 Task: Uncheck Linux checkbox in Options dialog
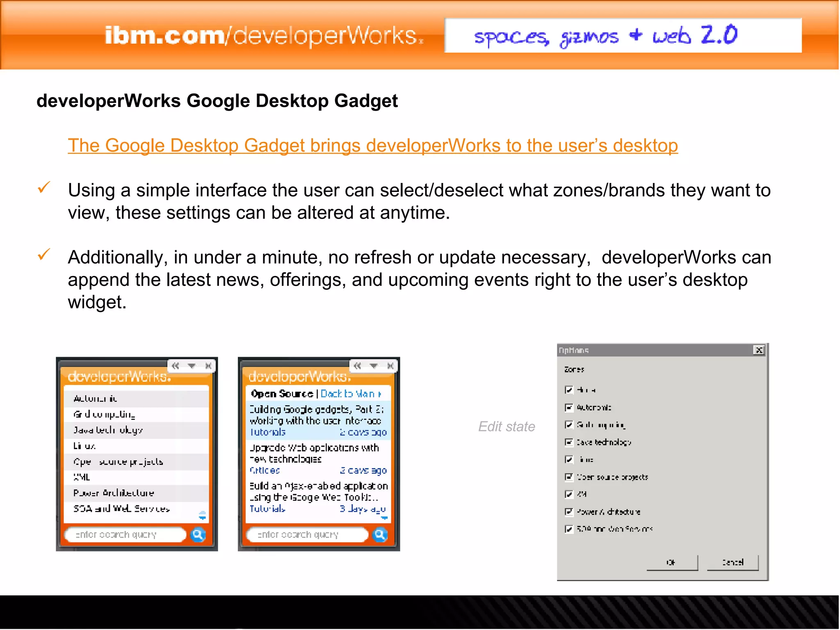click(568, 459)
